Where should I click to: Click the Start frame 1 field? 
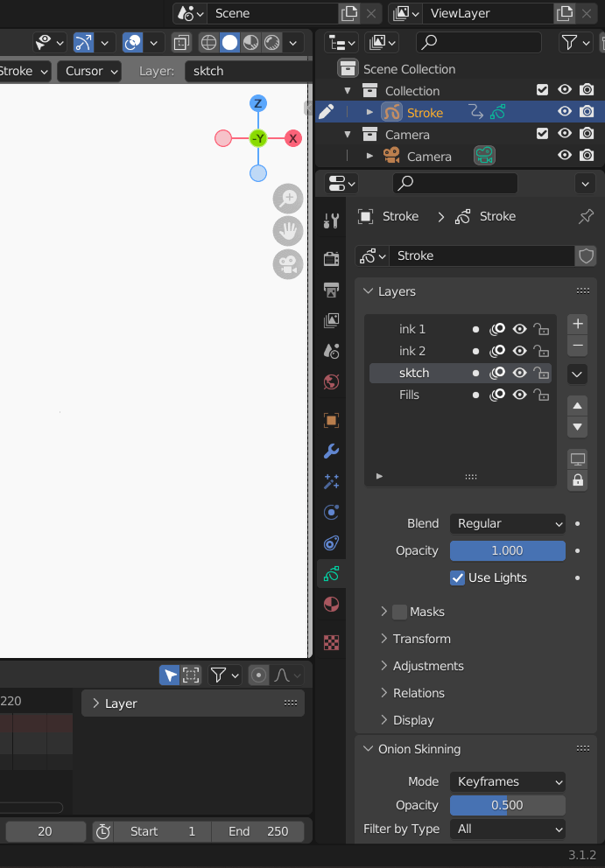point(162,831)
